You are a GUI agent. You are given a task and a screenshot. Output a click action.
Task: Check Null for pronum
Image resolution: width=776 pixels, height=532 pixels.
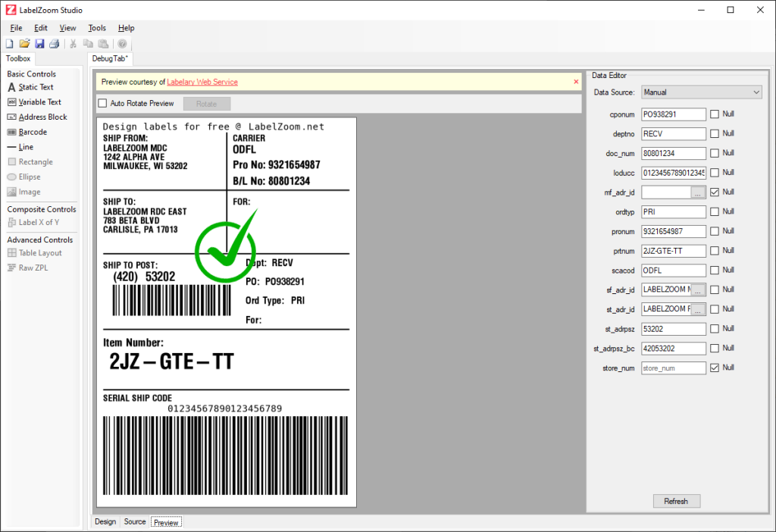tap(715, 231)
